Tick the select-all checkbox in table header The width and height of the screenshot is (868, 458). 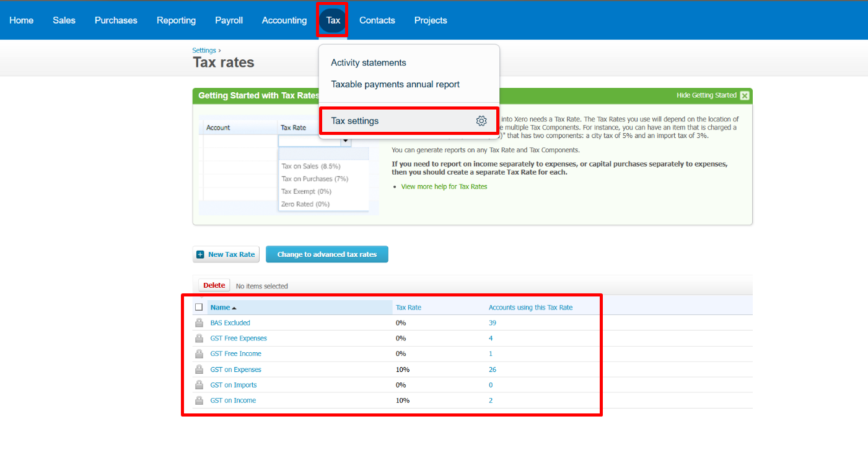pyautogui.click(x=199, y=307)
